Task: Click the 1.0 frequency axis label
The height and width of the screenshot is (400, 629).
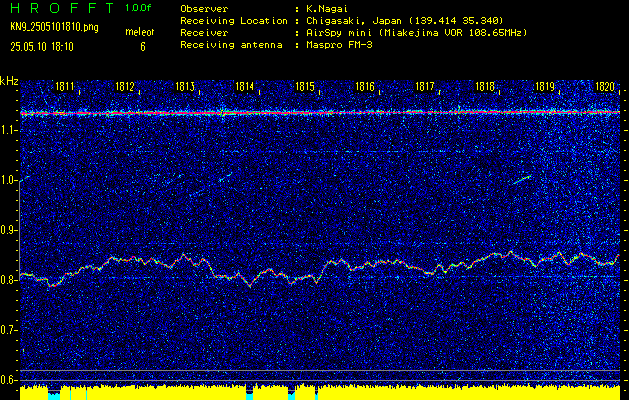Action: point(9,181)
